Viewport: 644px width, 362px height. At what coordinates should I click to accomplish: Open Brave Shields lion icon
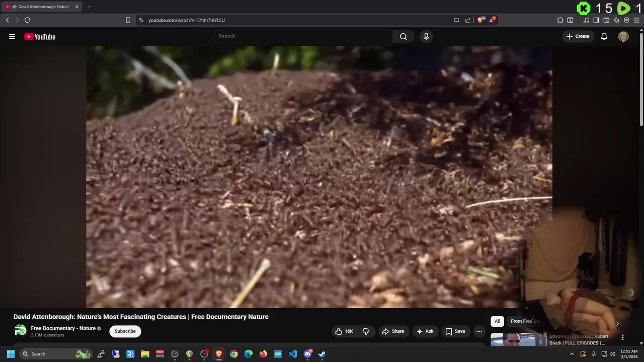[480, 20]
